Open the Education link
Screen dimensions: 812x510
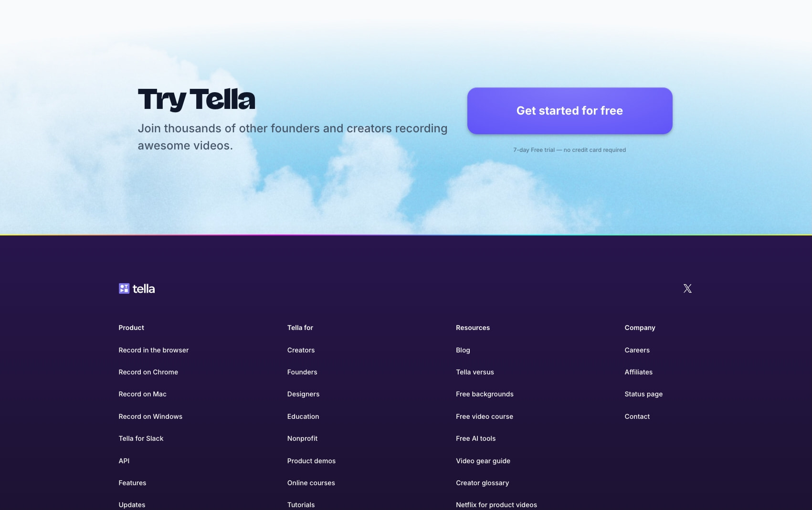[x=303, y=416]
